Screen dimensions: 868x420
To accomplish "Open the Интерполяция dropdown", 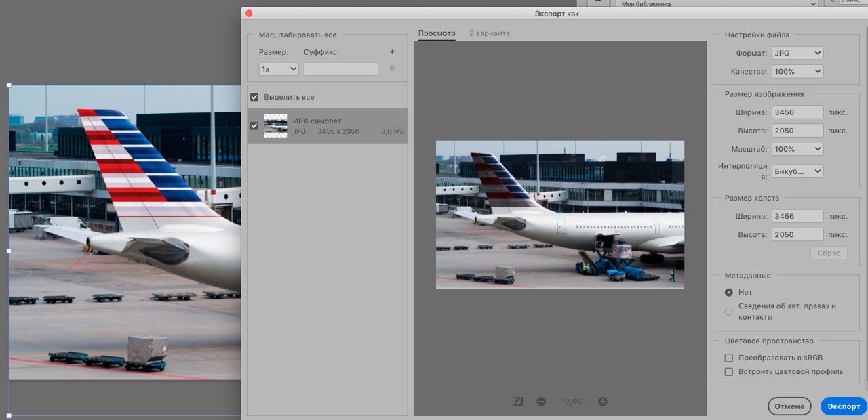I will click(798, 171).
